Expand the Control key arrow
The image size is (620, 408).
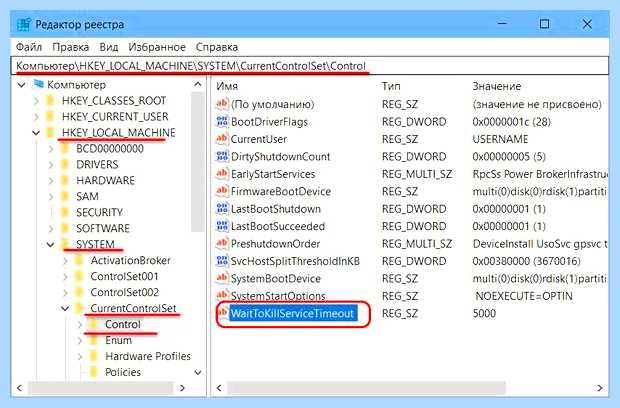(79, 325)
